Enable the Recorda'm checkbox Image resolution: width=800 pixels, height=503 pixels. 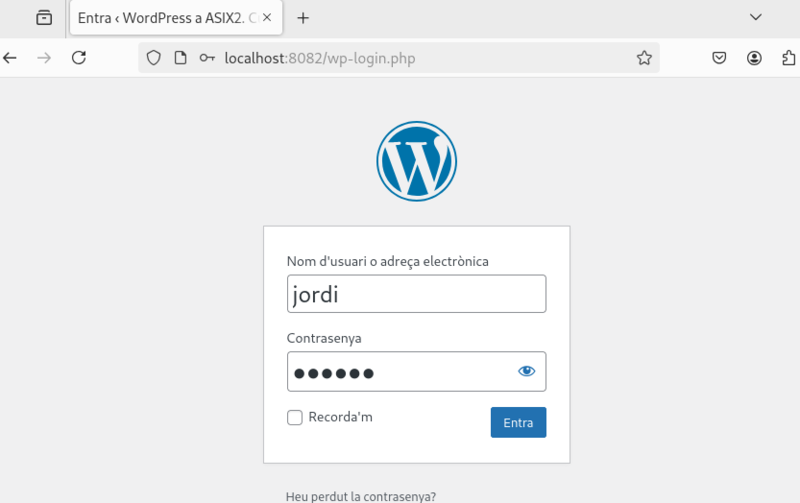(294, 417)
